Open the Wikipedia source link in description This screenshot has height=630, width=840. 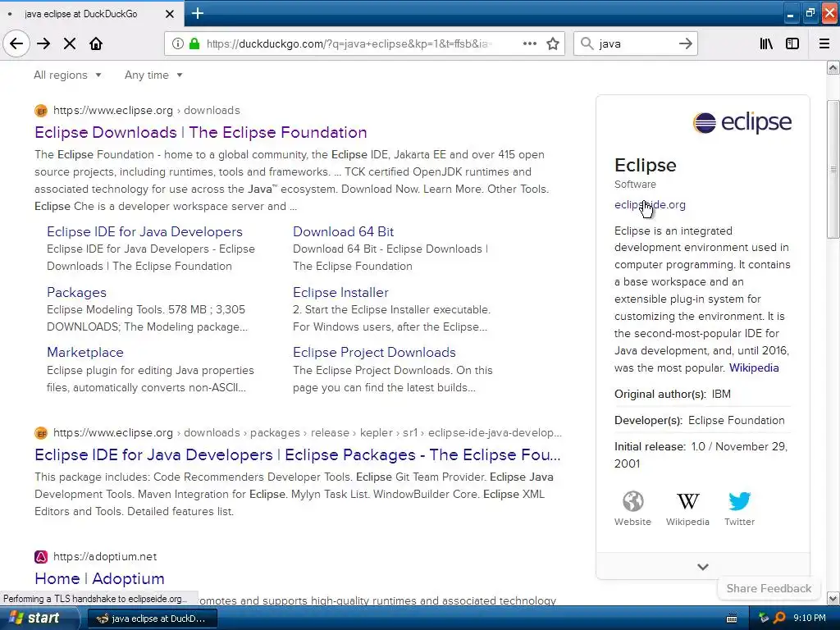click(754, 368)
